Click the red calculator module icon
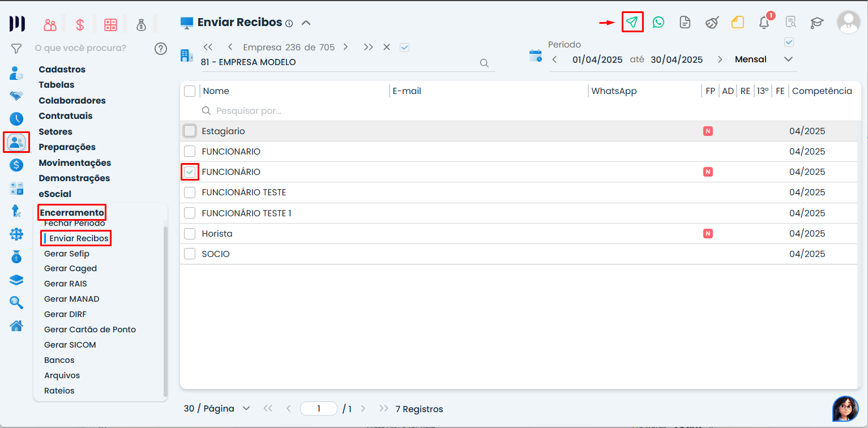This screenshot has width=868, height=428. coord(110,24)
